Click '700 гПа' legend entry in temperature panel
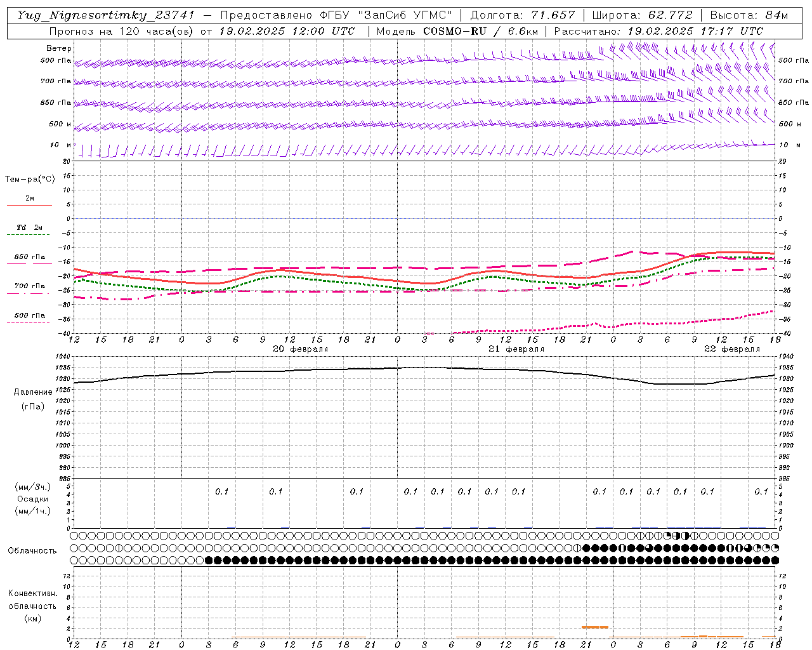Screen dimensions: 812x650 (x=30, y=286)
